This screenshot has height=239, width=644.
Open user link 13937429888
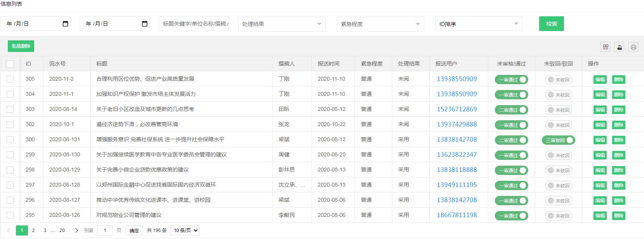pos(457,125)
